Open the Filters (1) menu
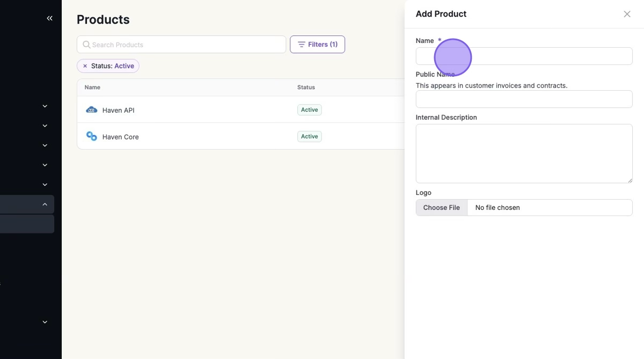The width and height of the screenshot is (644, 359). [x=317, y=45]
